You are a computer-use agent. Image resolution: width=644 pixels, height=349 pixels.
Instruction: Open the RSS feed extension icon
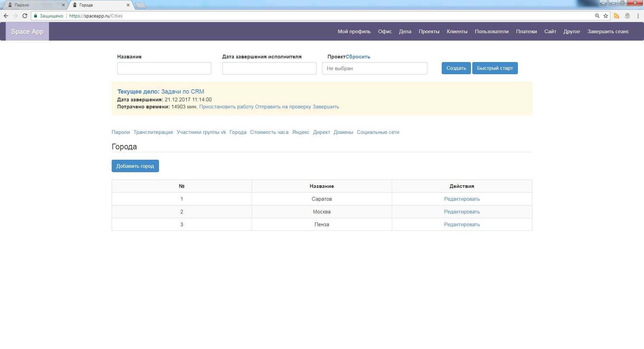[x=616, y=16]
